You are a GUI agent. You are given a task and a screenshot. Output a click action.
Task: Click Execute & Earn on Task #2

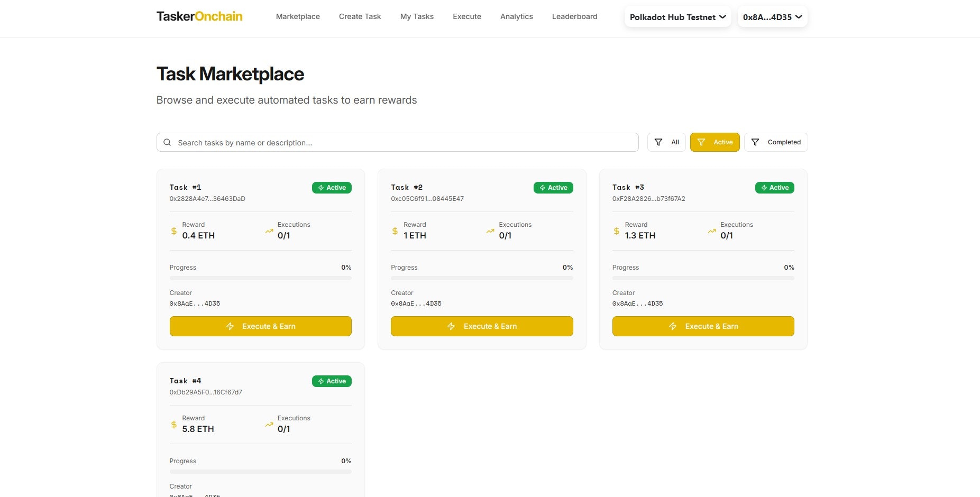click(481, 326)
